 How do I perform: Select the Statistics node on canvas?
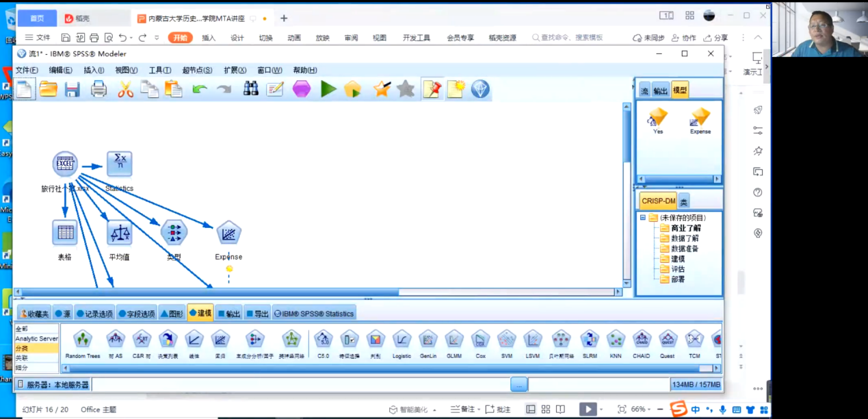[x=119, y=164]
